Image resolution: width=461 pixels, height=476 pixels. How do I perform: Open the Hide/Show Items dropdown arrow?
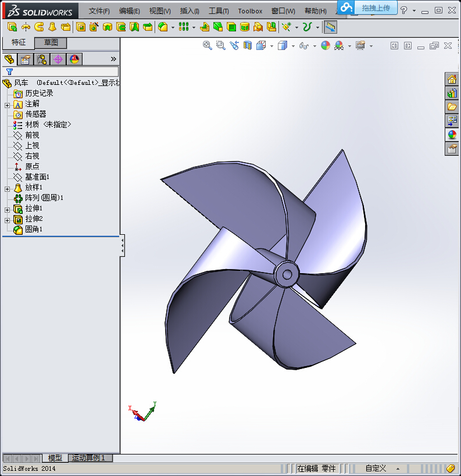[x=315, y=46]
